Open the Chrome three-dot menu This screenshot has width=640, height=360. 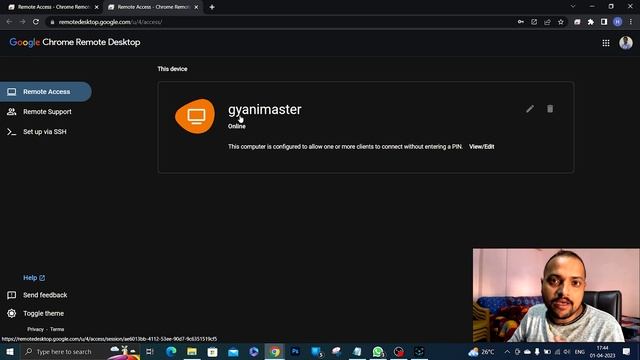(631, 22)
